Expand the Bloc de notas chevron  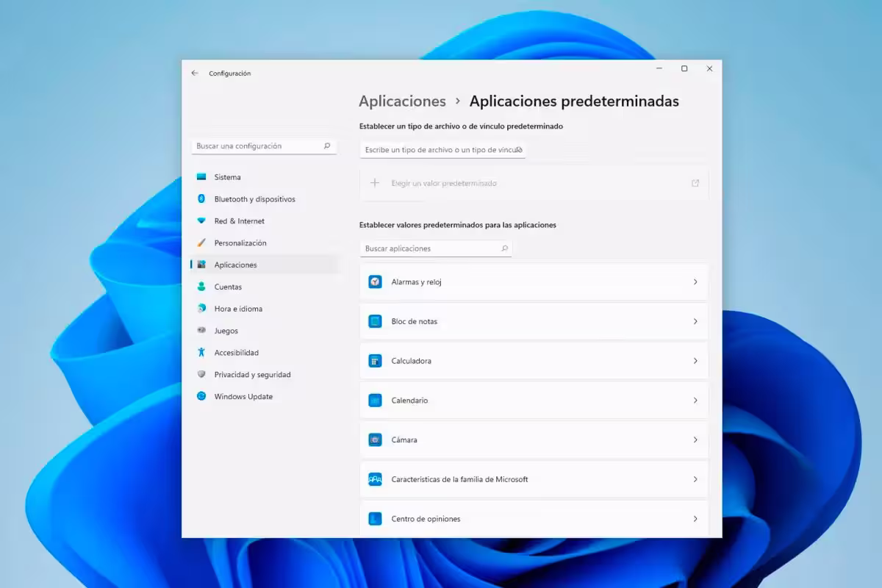tap(695, 322)
